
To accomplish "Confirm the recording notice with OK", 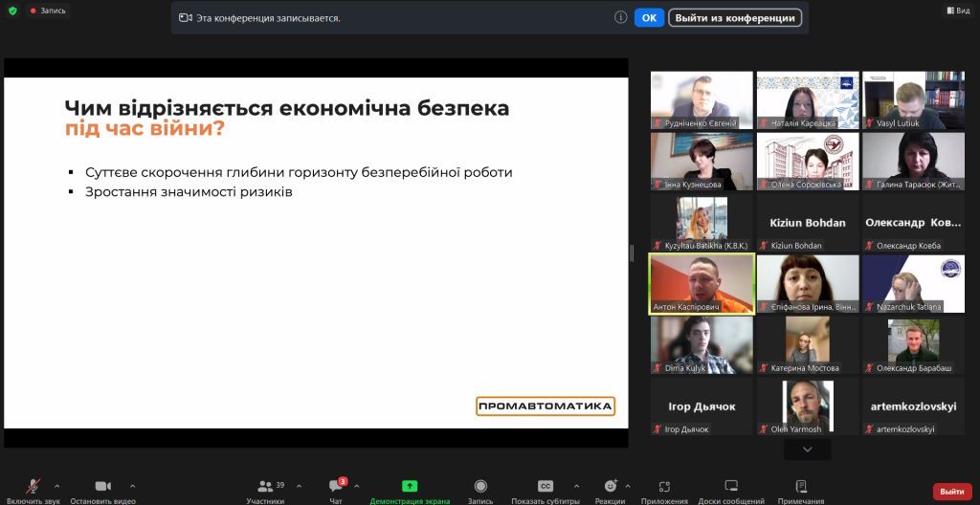I will pos(650,17).
